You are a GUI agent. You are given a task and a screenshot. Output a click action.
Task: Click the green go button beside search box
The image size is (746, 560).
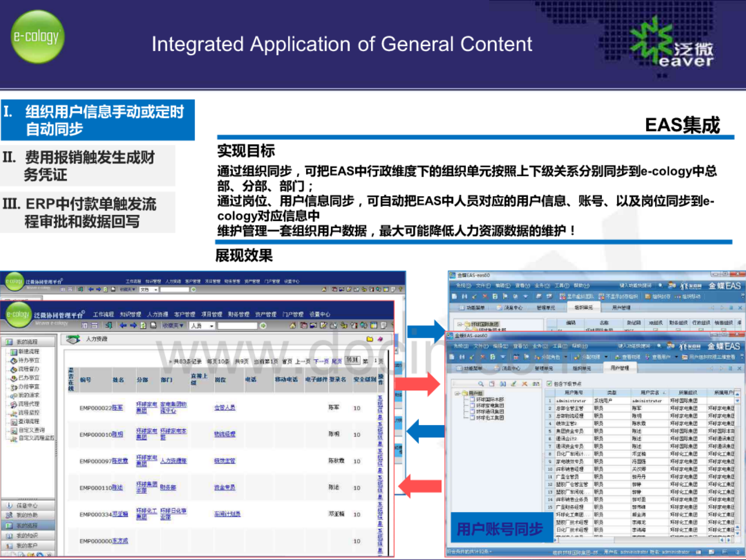point(263,325)
